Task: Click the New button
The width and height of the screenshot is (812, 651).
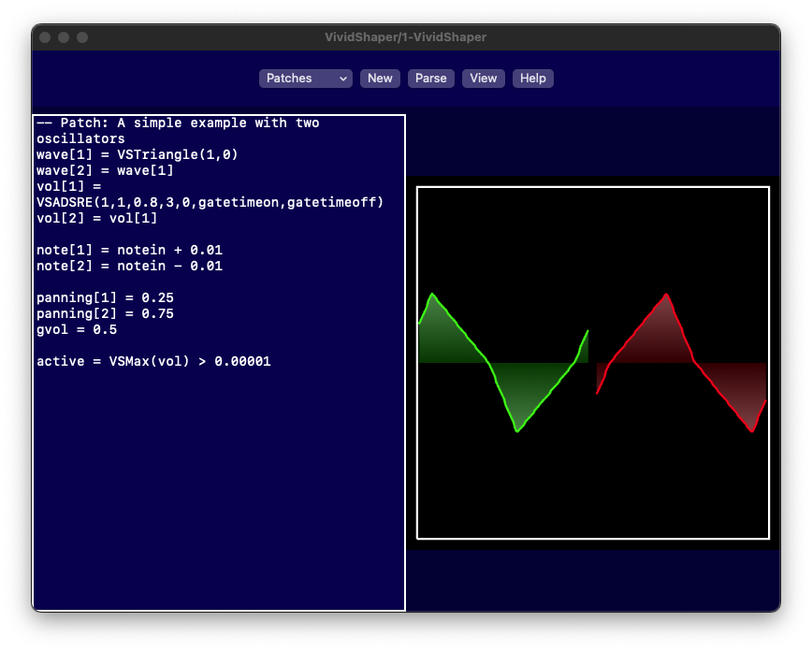Action: (x=380, y=79)
